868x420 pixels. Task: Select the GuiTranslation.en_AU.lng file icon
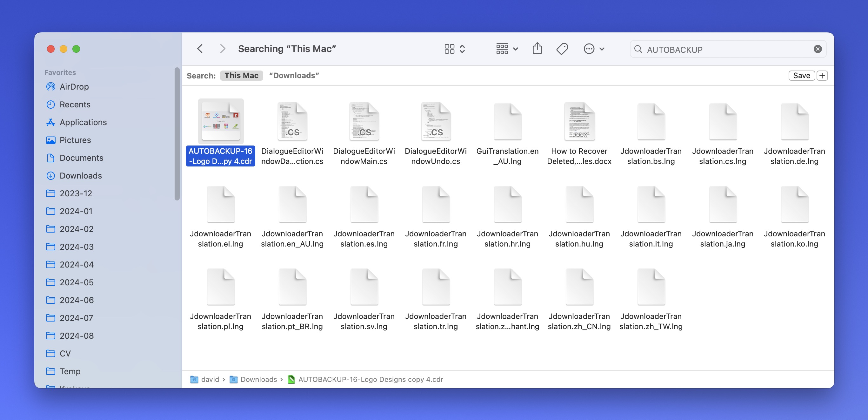point(507,121)
